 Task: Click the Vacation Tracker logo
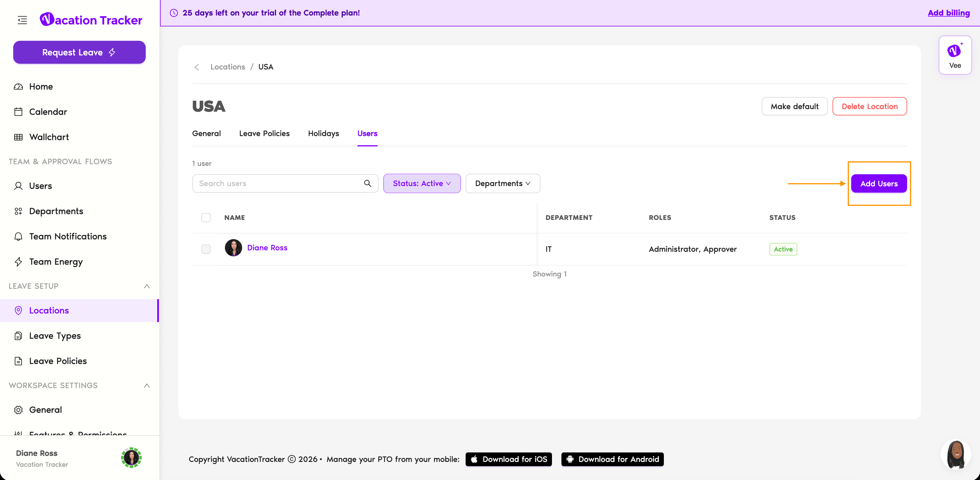coord(91,20)
